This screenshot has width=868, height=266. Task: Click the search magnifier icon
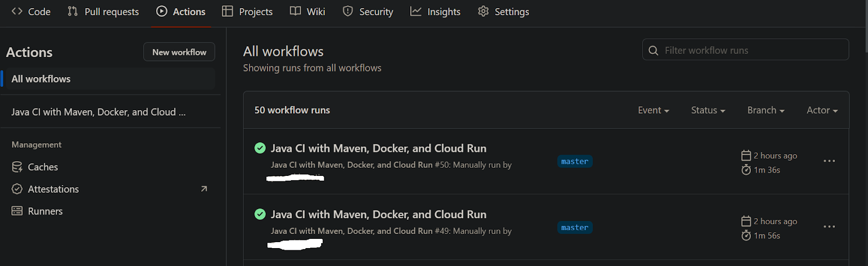(653, 50)
